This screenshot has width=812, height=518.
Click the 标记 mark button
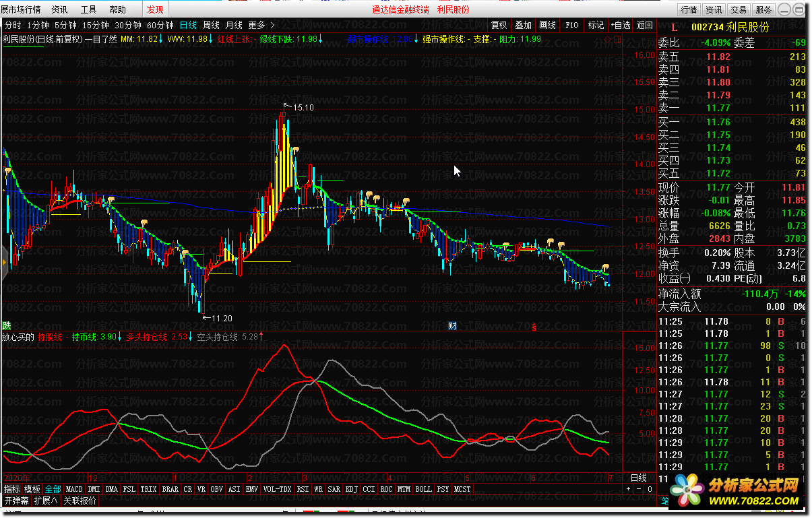(596, 25)
